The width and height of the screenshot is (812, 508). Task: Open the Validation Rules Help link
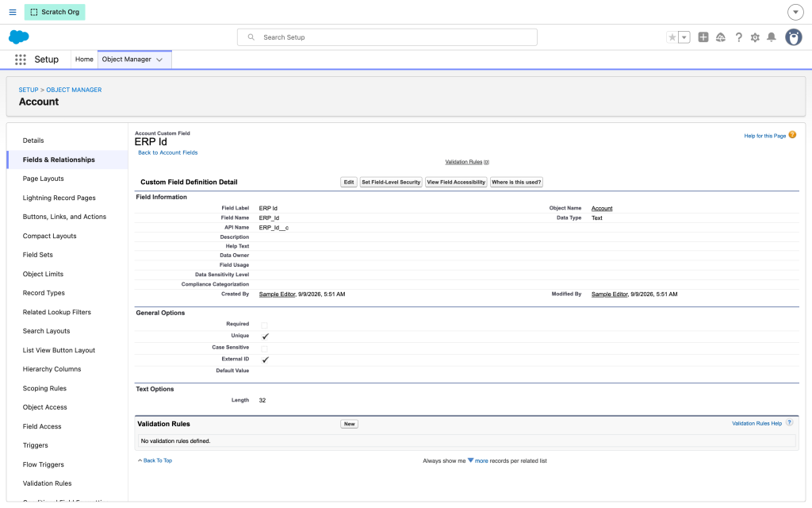click(x=756, y=424)
